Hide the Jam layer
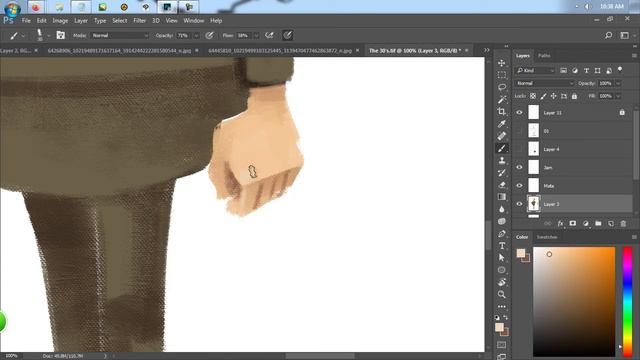Viewport: 640px width, 360px height. [519, 167]
